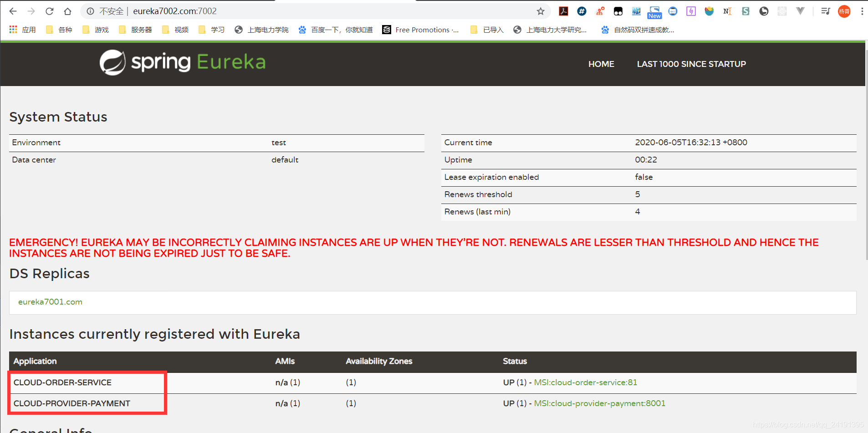Click the AMIs column header
This screenshot has width=868, height=433.
(285, 362)
